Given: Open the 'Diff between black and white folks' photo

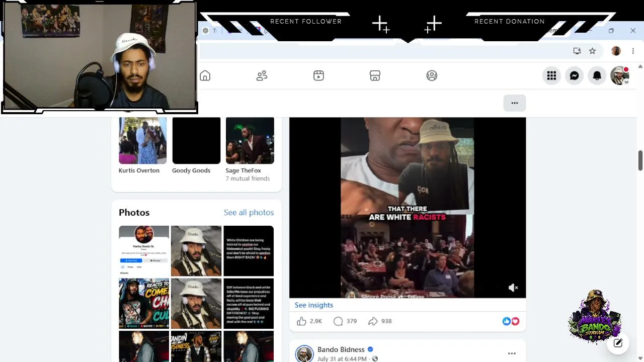Looking at the screenshot, I should (x=249, y=303).
